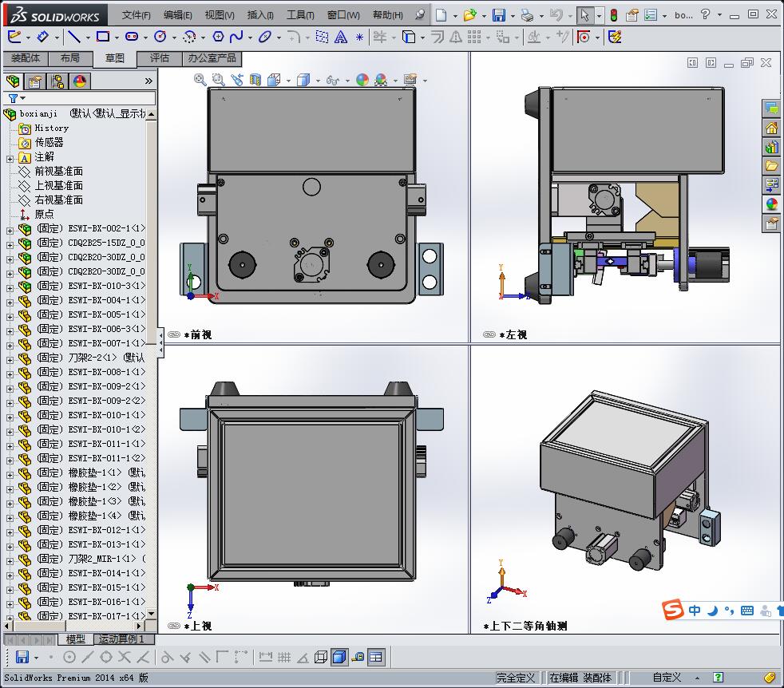The image size is (784, 688).
Task: Select the Rectangle sketch tool
Action: tap(103, 37)
